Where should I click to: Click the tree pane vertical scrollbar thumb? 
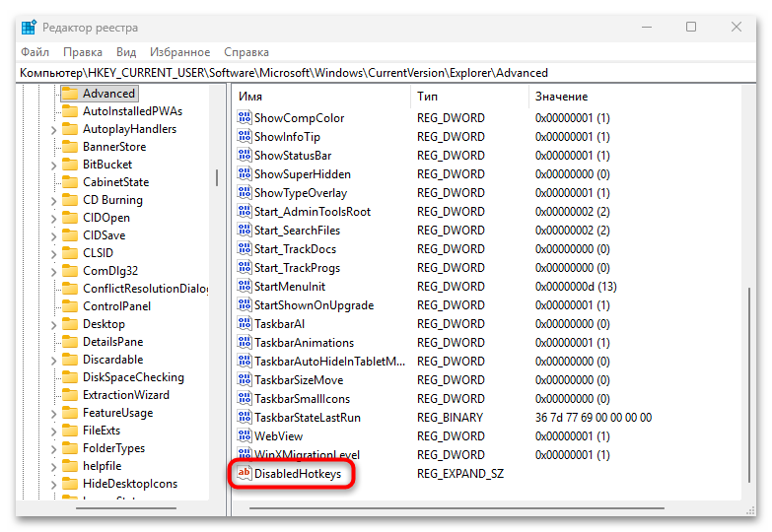point(217,177)
